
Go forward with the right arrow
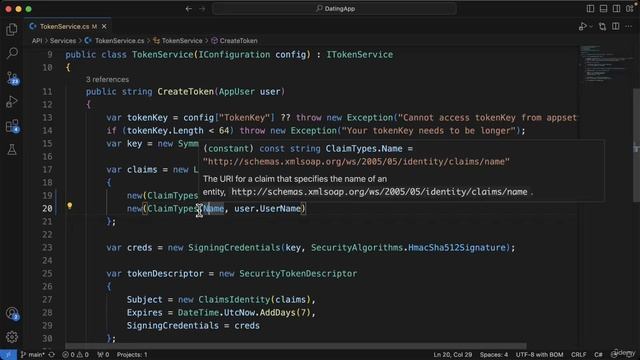[202, 9]
